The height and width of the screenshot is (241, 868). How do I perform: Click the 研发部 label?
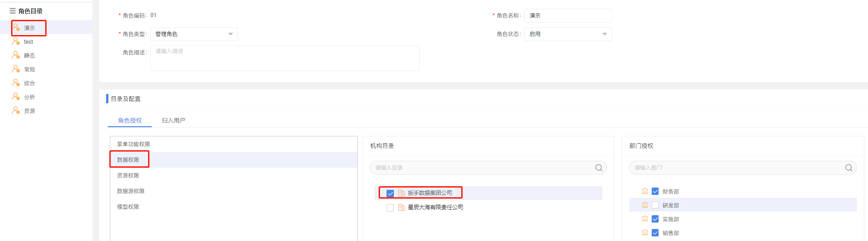[671, 206]
